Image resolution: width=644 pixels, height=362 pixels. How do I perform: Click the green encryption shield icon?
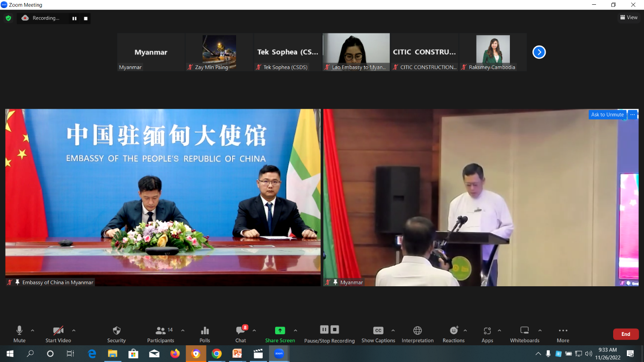pyautogui.click(x=8, y=18)
